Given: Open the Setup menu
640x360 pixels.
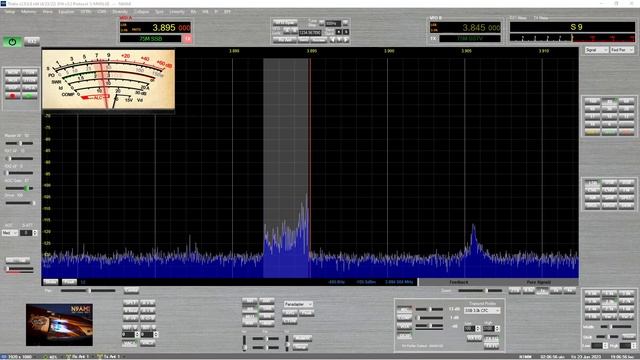Looking at the screenshot, I should [x=9, y=12].
